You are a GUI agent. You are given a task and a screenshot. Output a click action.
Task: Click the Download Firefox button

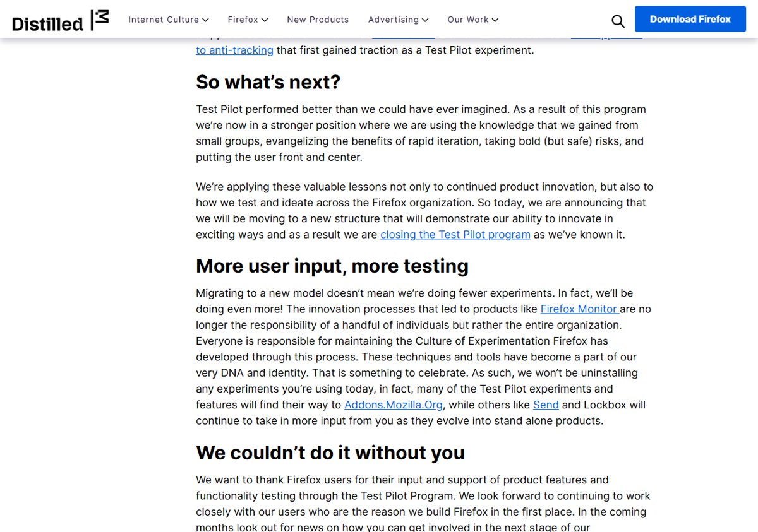[x=690, y=19]
